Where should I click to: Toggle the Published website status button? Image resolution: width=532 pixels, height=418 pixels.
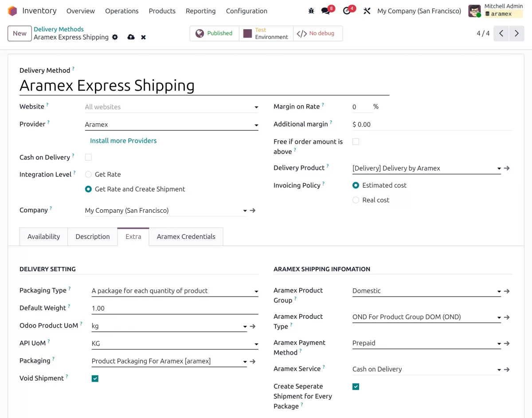[x=214, y=33]
